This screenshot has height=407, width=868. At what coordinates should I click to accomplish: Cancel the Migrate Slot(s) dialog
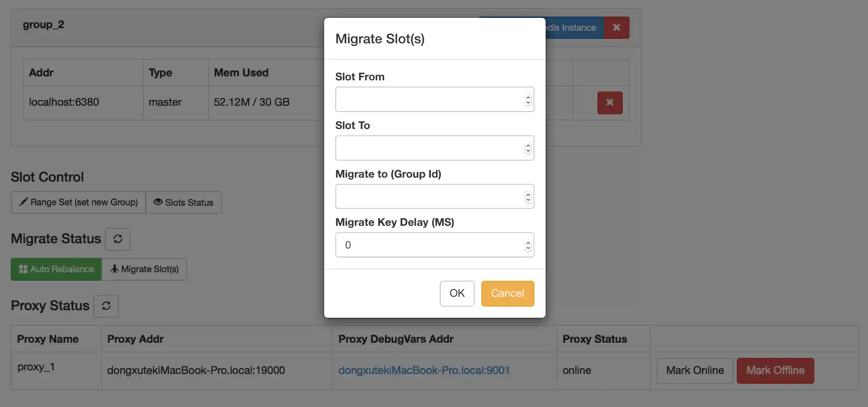(507, 293)
